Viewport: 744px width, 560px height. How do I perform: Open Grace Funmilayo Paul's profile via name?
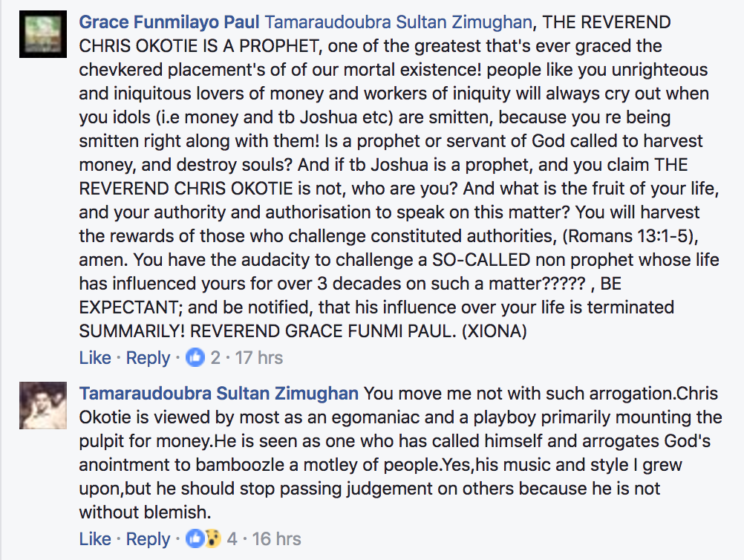(169, 22)
